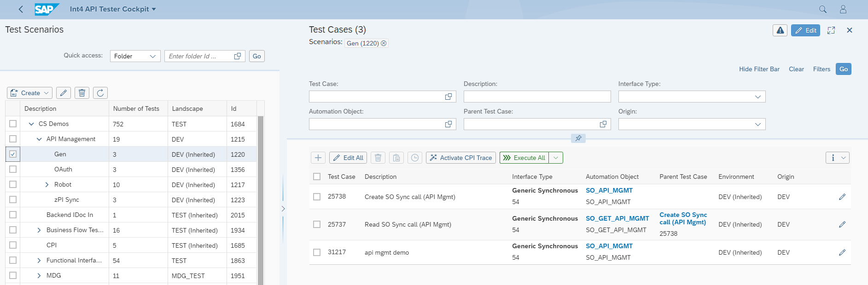
Task: Click the pencil edit icon beside Create
Action: click(64, 93)
